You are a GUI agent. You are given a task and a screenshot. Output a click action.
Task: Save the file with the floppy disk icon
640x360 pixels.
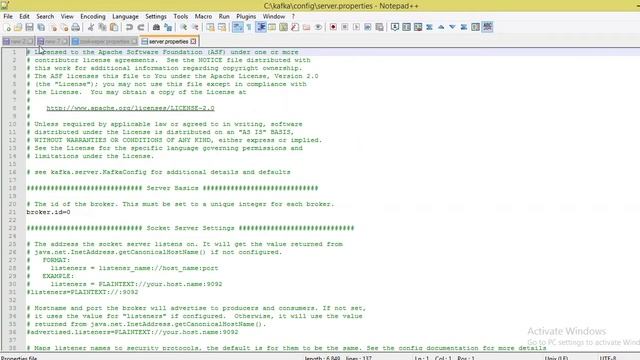[29, 27]
